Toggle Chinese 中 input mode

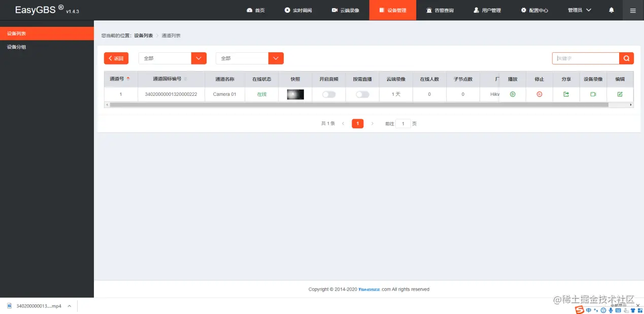point(589,310)
